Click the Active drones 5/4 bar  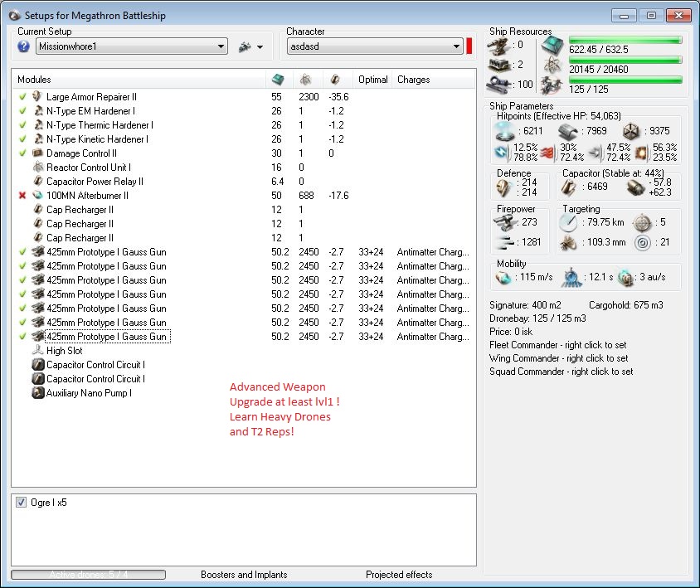89,575
